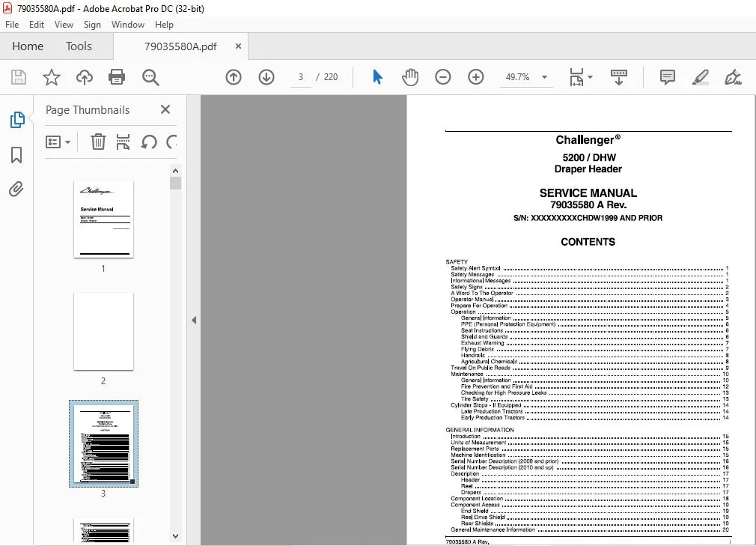Go to previous page arrow
The height and width of the screenshot is (546, 756).
234,77
